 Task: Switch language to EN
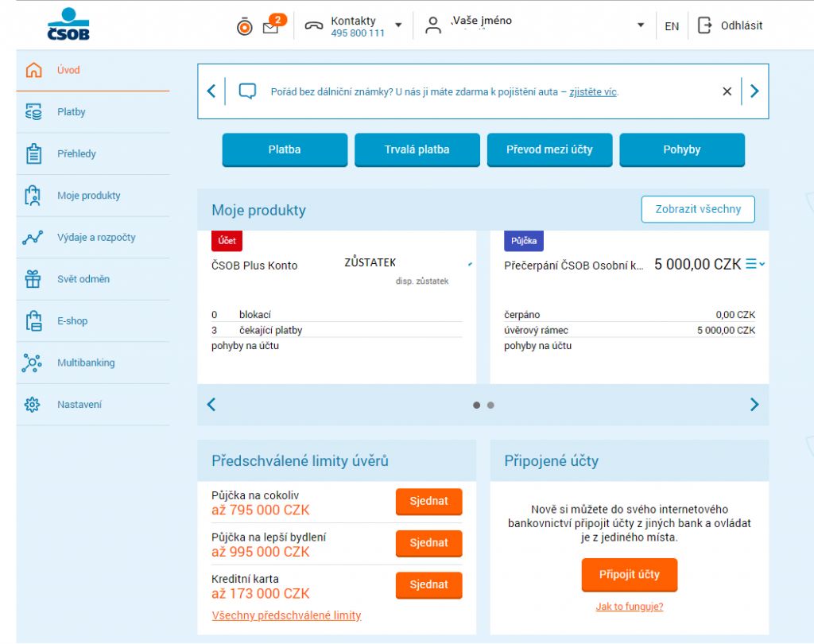(672, 26)
